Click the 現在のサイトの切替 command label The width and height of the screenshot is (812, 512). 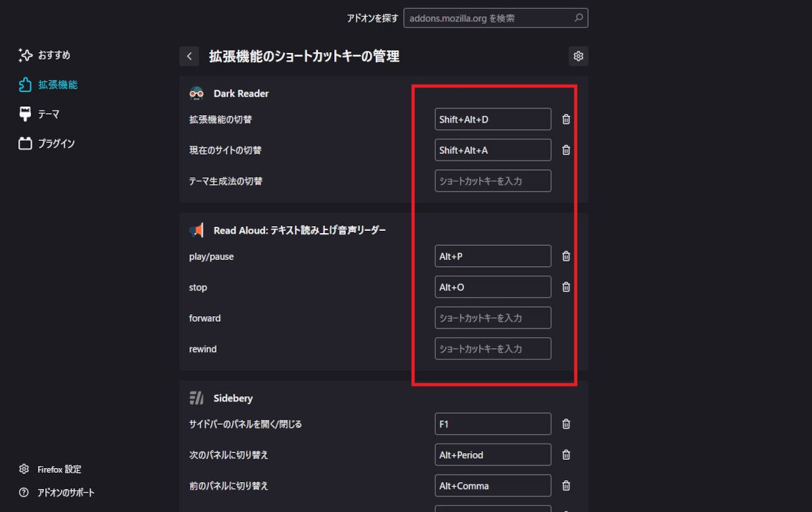click(x=225, y=150)
